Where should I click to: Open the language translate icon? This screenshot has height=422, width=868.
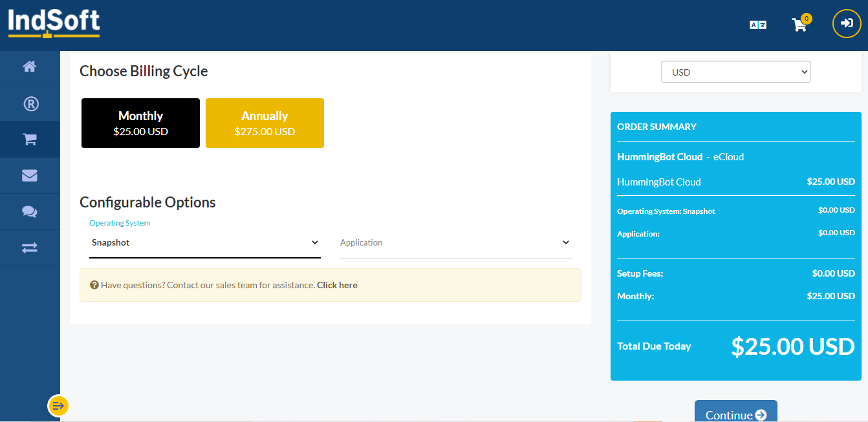point(758,25)
